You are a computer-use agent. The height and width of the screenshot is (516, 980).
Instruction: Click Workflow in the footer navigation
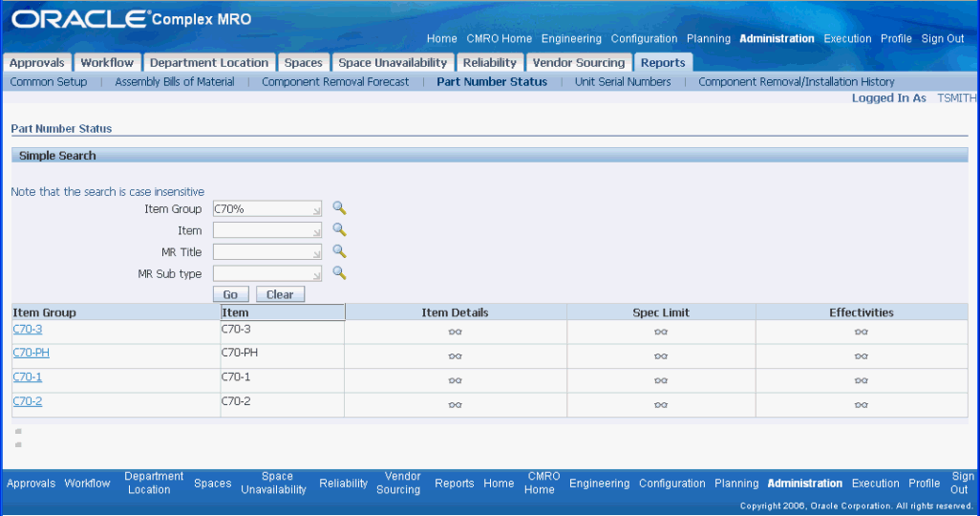click(x=88, y=484)
